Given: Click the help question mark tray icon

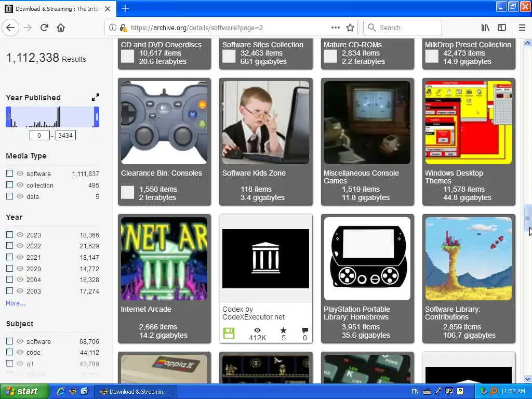Looking at the screenshot, I should [x=460, y=392].
